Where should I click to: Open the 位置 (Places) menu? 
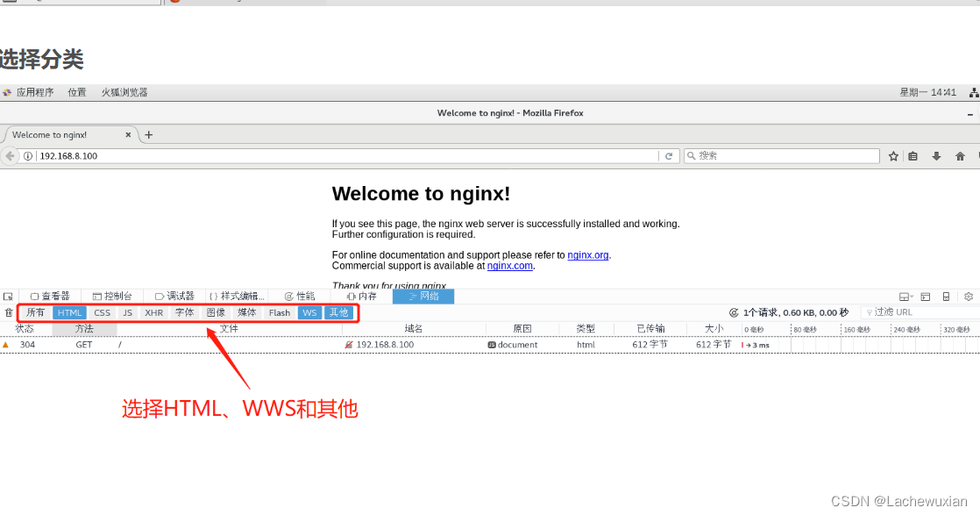coord(77,93)
